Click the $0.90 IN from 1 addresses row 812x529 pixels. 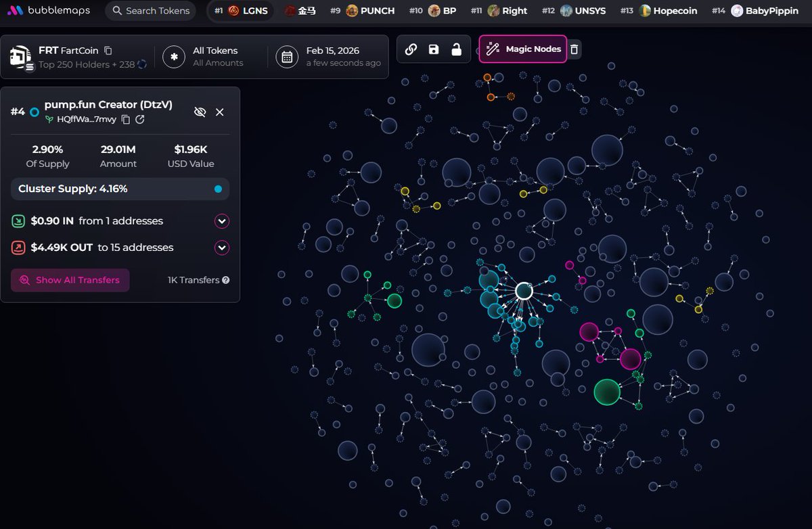click(120, 221)
